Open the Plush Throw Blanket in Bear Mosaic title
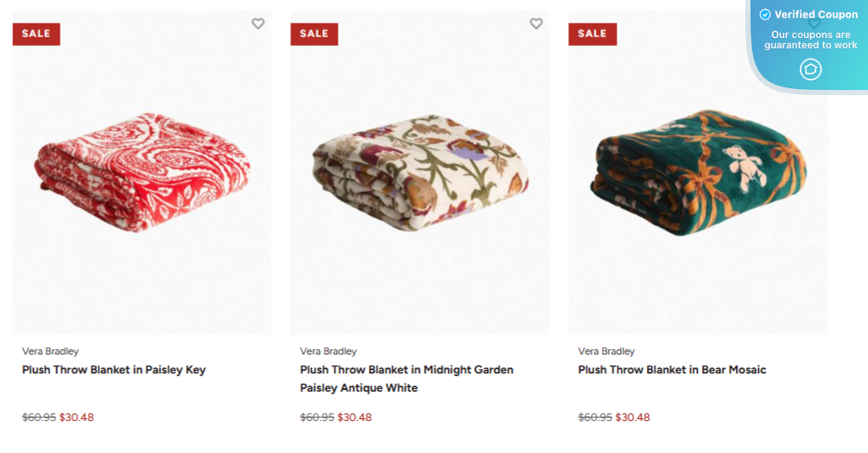 click(x=672, y=370)
